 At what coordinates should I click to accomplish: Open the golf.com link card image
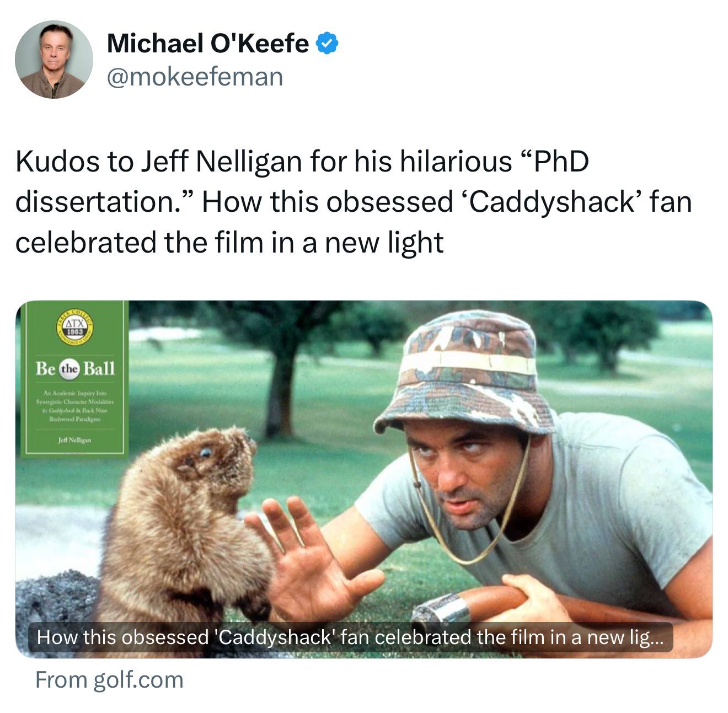(364, 479)
